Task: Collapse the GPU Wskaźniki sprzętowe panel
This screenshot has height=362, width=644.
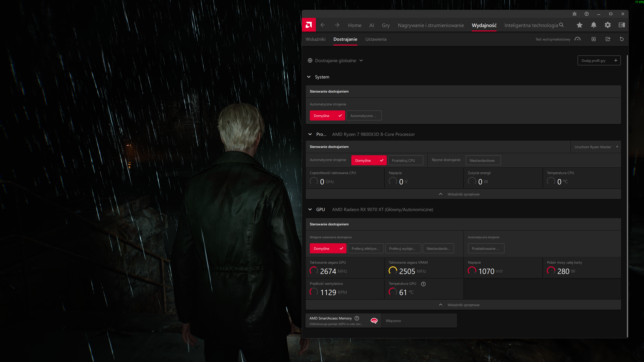Action: [x=463, y=305]
